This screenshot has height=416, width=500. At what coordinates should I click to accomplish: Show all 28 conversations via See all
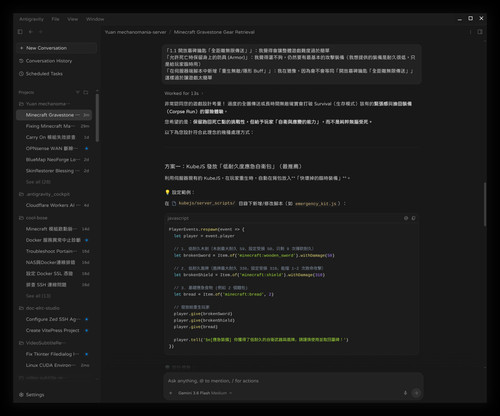point(38,182)
